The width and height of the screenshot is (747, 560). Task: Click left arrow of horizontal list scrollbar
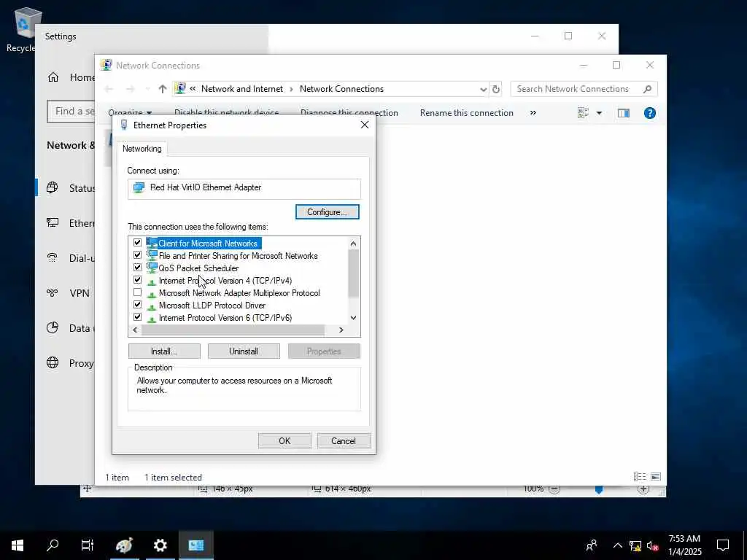[135, 330]
